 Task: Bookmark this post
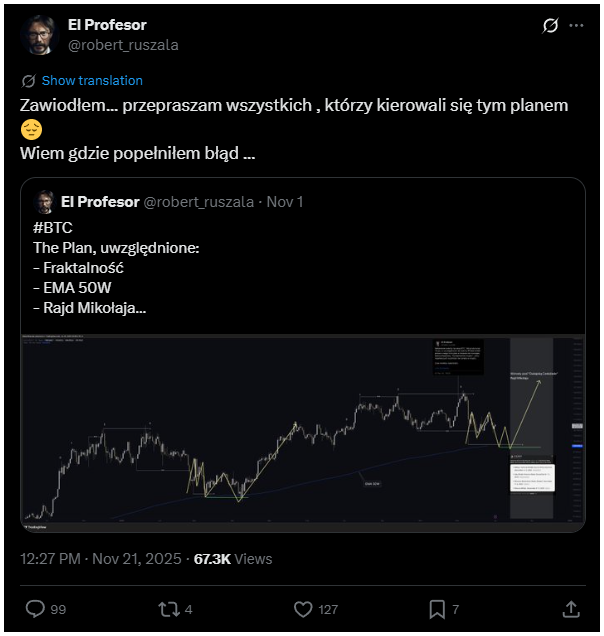pos(437,609)
